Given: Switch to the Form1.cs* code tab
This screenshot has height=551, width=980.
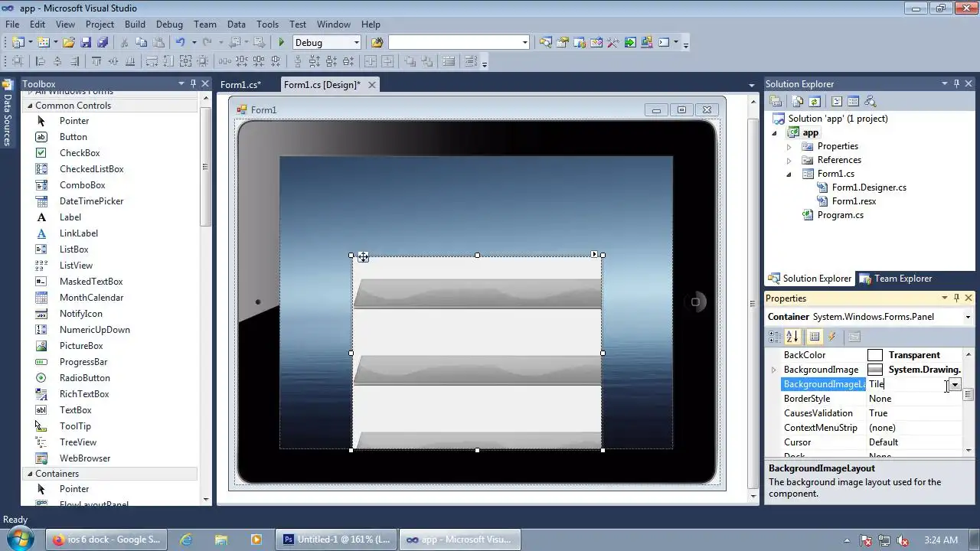Looking at the screenshot, I should point(240,85).
